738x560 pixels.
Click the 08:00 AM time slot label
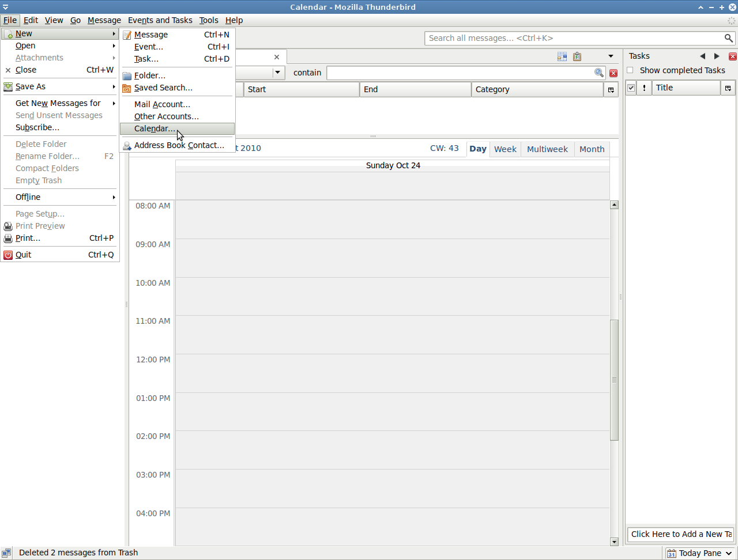153,206
